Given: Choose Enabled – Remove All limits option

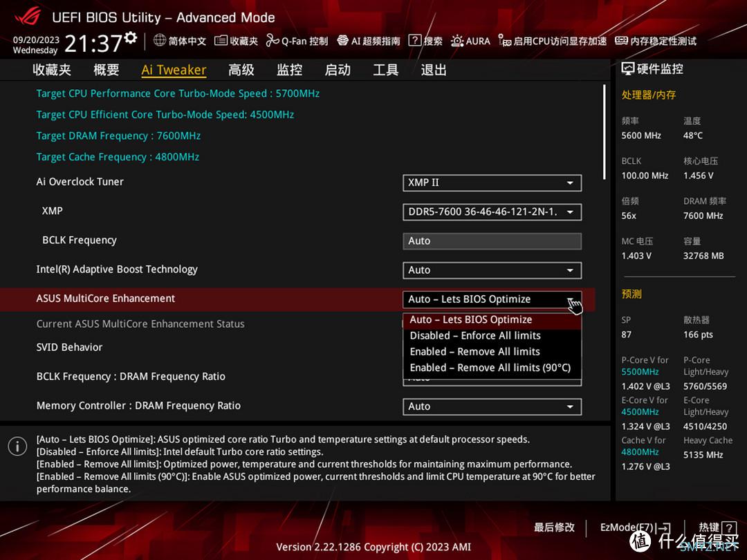Looking at the screenshot, I should pos(492,352).
